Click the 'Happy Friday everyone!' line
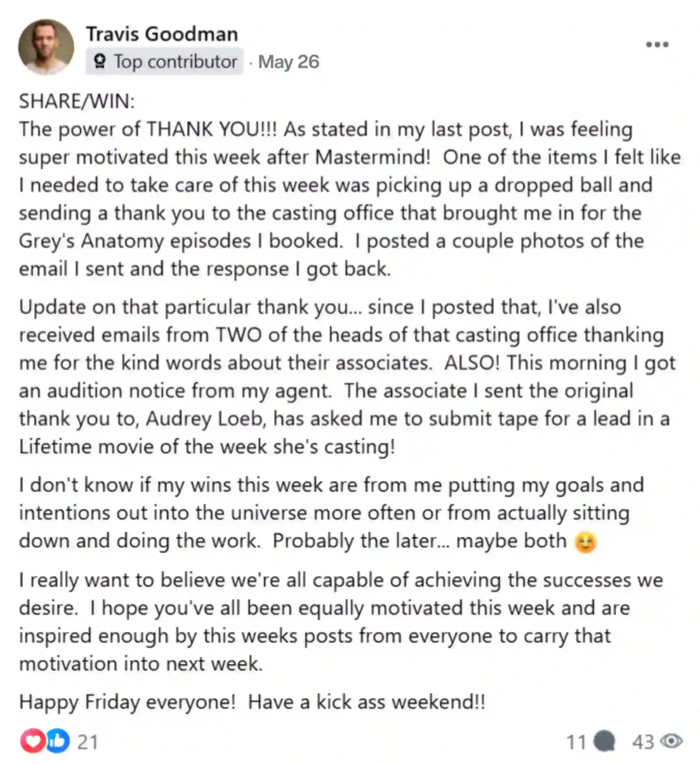The width and height of the screenshot is (700, 765). click(x=252, y=702)
